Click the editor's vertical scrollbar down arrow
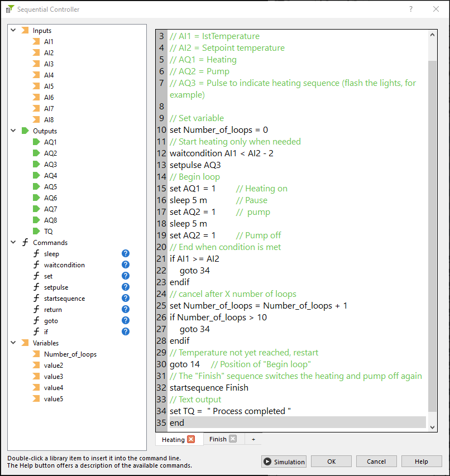Screen dimensions: 450x476 click(432, 426)
